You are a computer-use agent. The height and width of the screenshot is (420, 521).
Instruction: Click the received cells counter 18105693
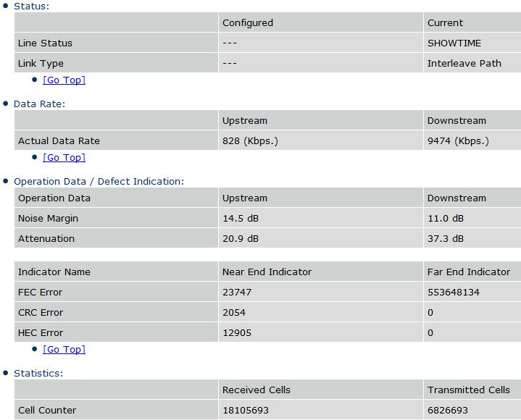246,411
